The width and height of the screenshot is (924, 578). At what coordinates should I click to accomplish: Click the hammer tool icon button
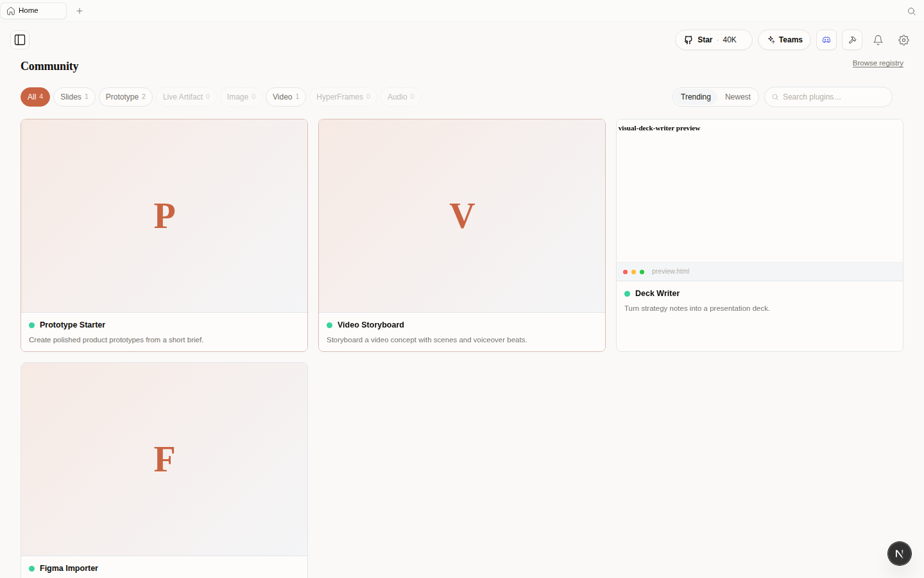pos(852,40)
